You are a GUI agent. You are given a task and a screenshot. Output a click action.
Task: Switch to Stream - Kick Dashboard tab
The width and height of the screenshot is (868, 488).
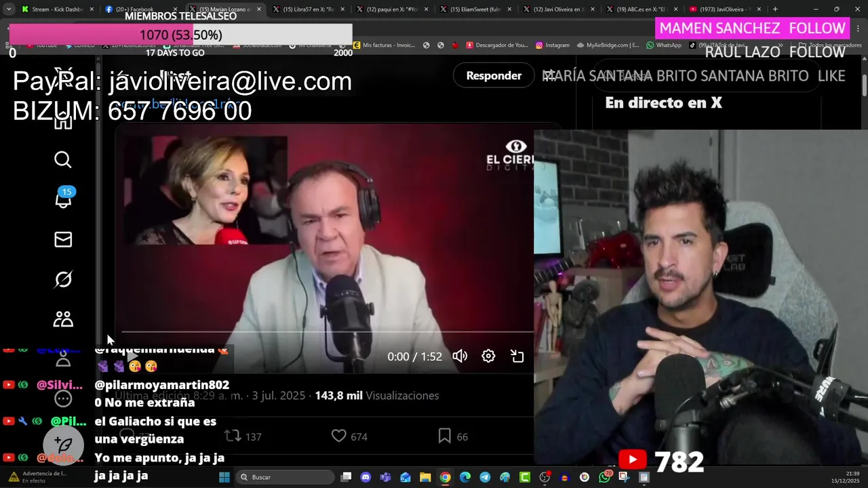click(x=58, y=9)
